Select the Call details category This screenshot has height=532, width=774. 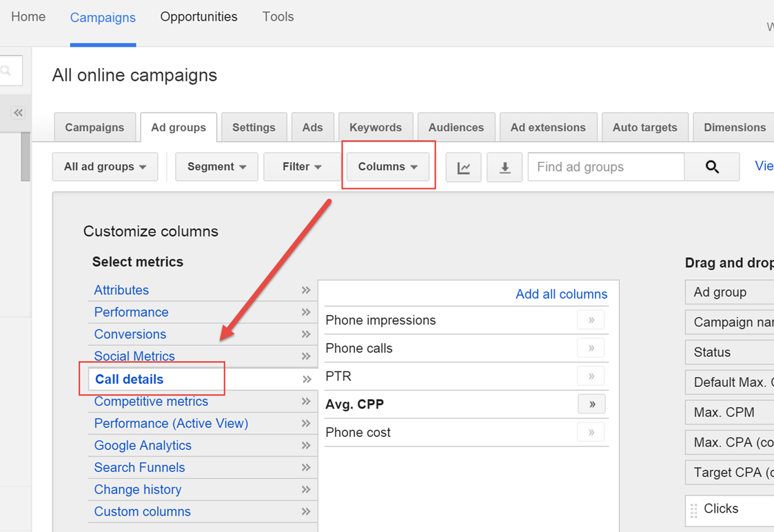130,380
